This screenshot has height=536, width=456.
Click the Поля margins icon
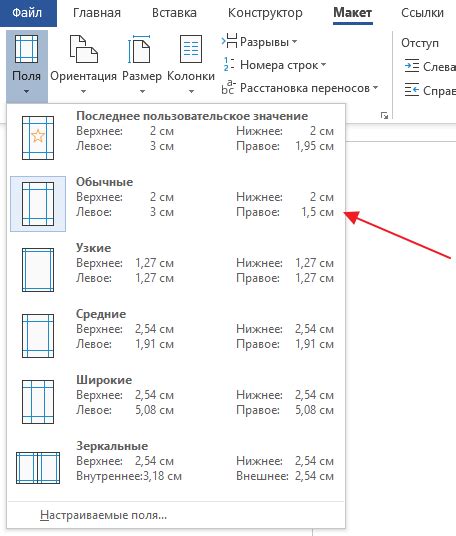coord(26,49)
